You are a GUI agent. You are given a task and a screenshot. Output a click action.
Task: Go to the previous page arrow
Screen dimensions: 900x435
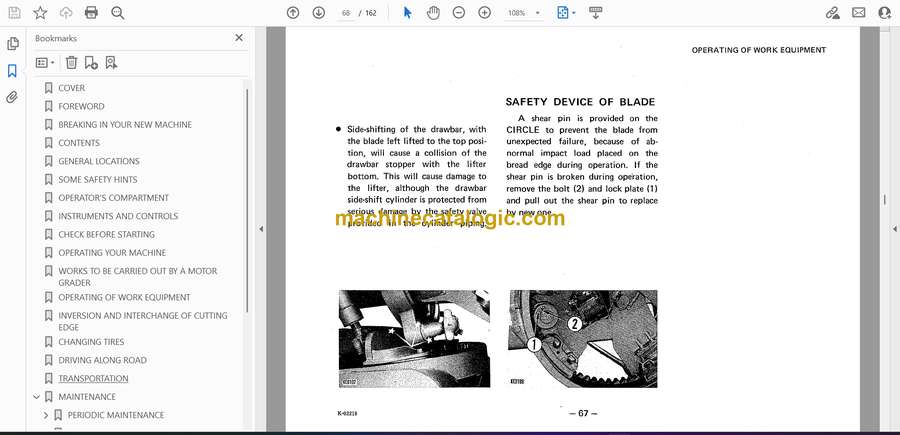coord(293,13)
